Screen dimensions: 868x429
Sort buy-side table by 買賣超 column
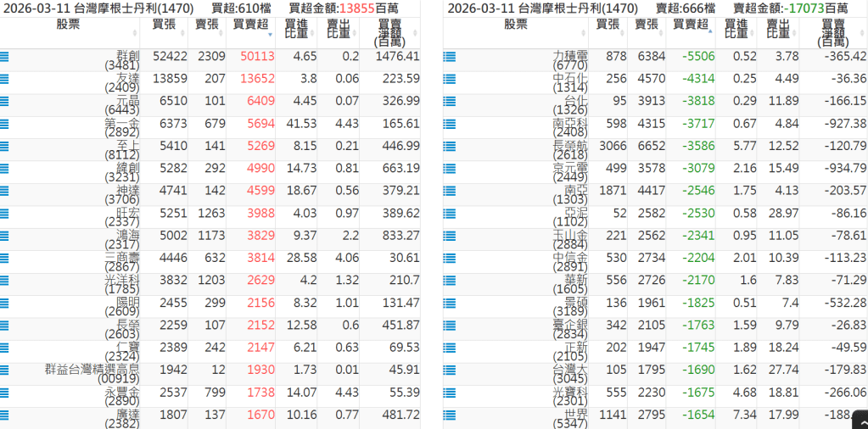pos(250,25)
